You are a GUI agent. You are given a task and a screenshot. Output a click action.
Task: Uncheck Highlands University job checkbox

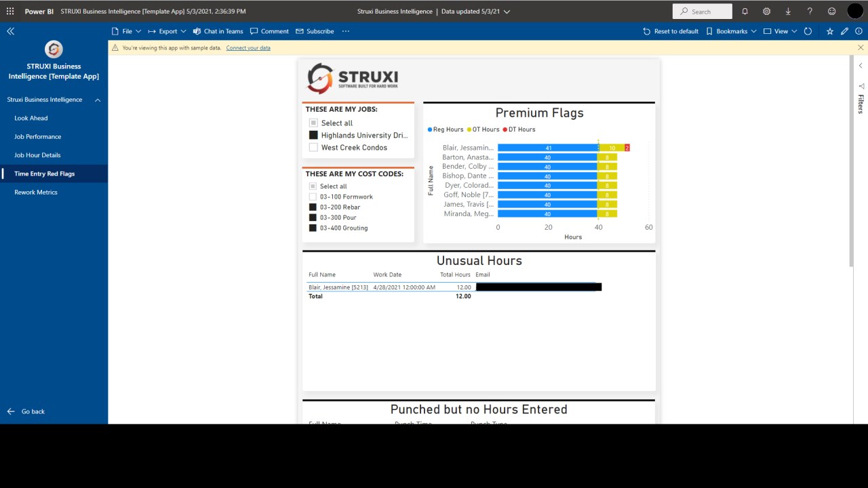(313, 135)
